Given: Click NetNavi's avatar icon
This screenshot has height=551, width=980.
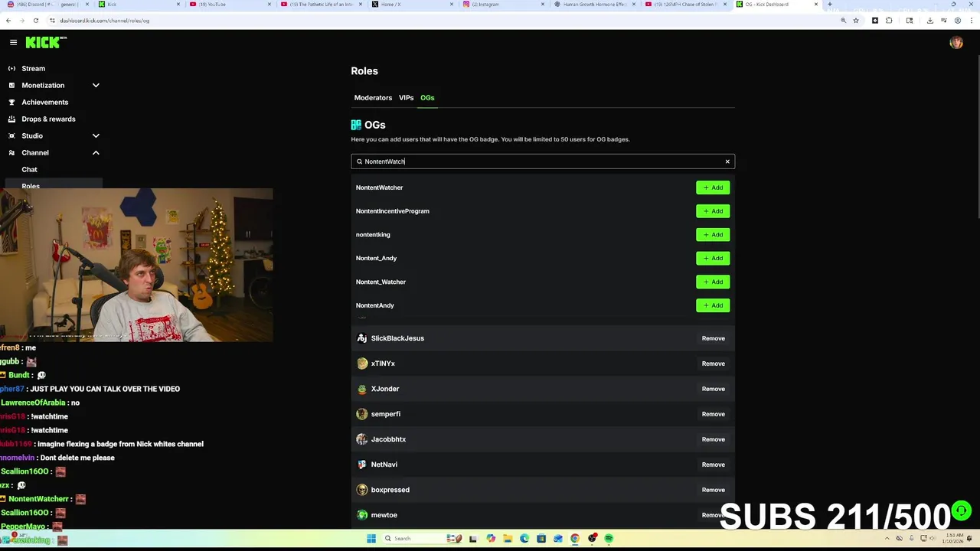Looking at the screenshot, I should coord(362,465).
